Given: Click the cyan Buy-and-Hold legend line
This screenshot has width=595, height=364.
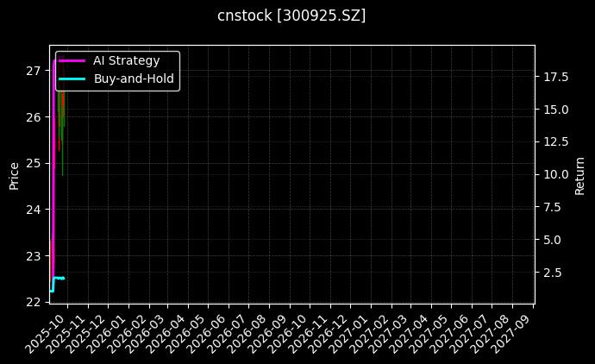Looking at the screenshot, I should pos(72,79).
